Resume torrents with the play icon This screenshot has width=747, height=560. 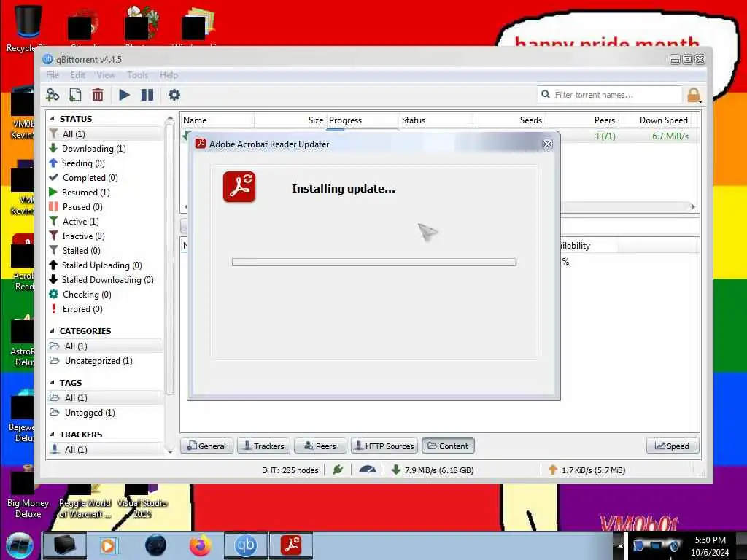[124, 95]
